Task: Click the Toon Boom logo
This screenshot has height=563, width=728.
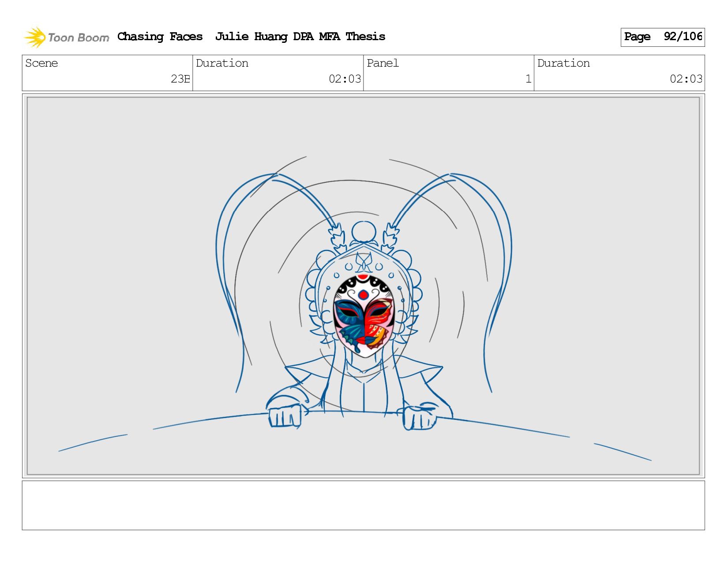Action: tap(66, 37)
